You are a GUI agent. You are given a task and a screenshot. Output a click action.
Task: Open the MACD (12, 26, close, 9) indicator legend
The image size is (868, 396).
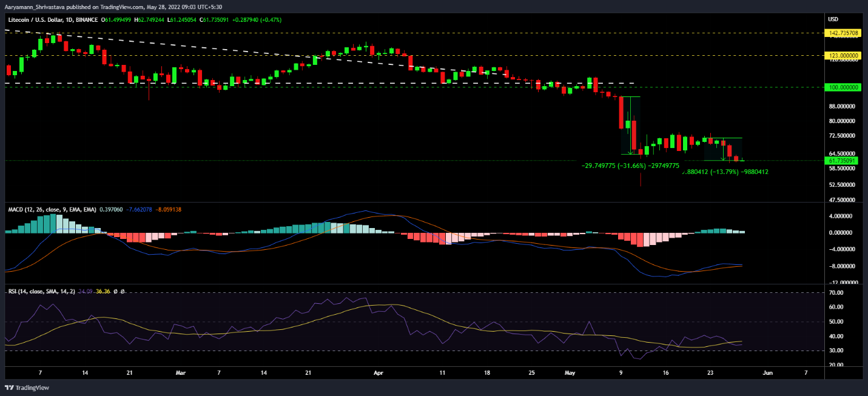click(x=52, y=209)
